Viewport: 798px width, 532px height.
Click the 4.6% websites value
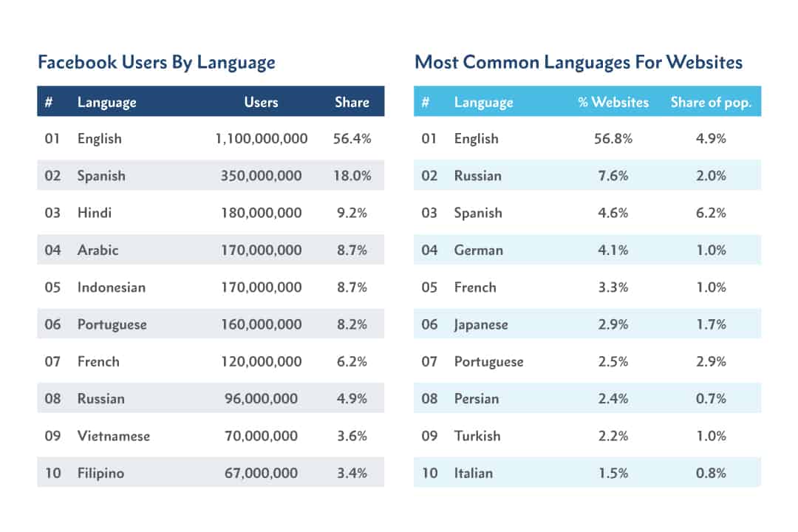[x=613, y=213]
